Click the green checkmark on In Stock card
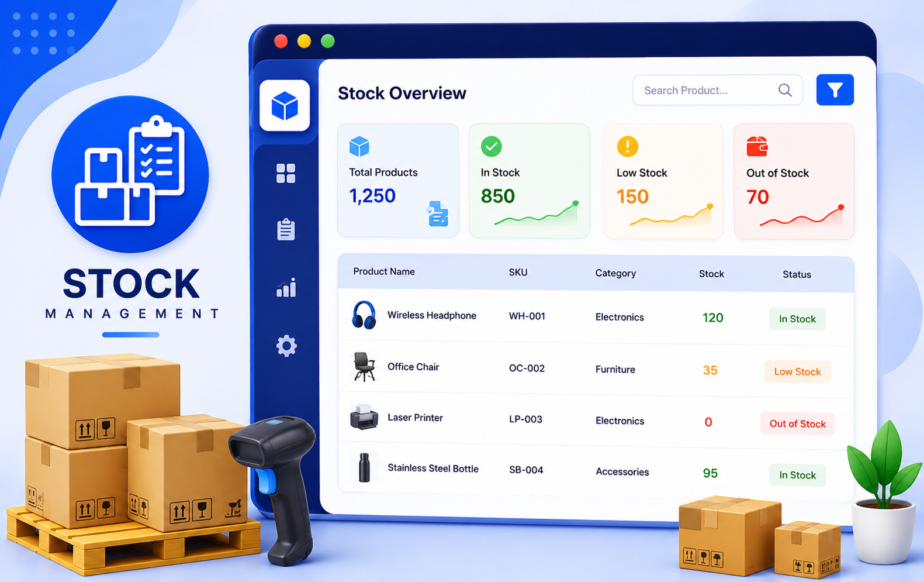The width and height of the screenshot is (924, 582). [491, 146]
